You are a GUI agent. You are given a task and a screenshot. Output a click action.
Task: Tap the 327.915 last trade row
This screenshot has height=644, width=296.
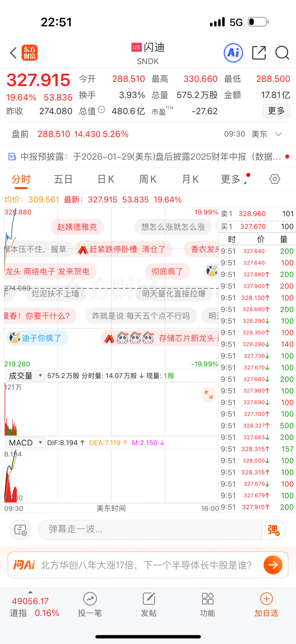click(257, 507)
